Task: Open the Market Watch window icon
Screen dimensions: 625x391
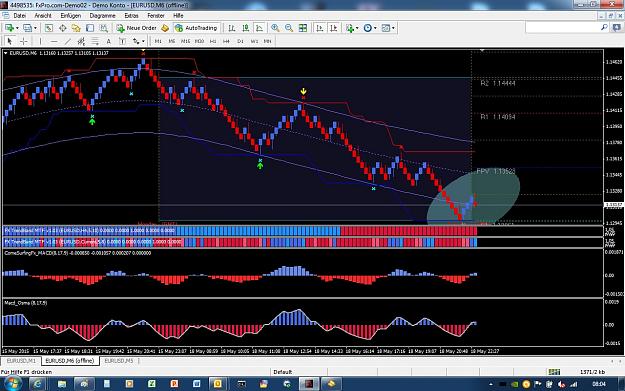Action: [x=49, y=28]
